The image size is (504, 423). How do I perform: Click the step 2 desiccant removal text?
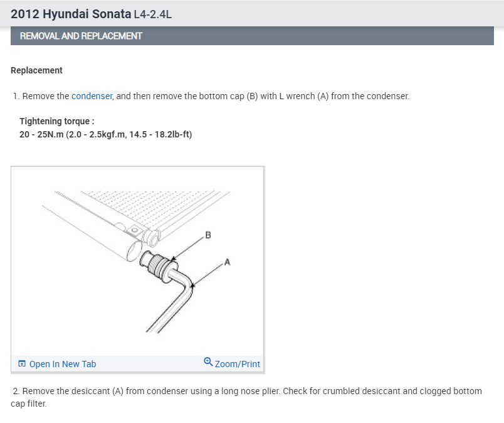point(246,397)
